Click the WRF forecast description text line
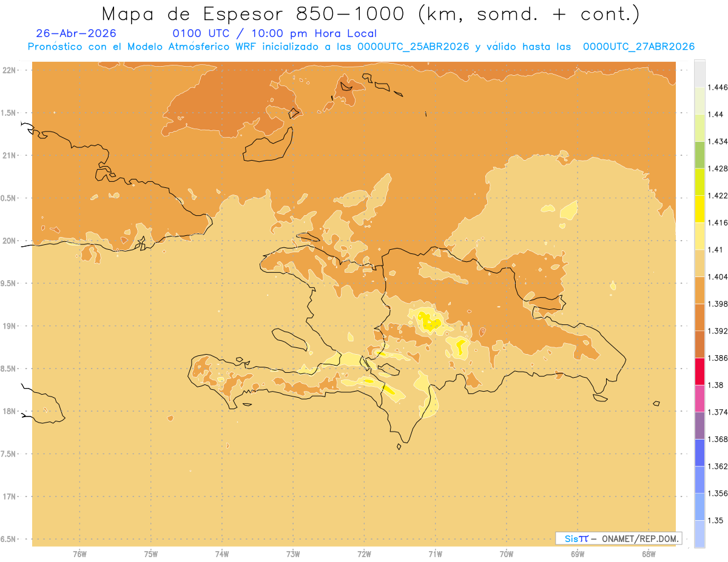The height and width of the screenshot is (562, 728). [x=361, y=47]
